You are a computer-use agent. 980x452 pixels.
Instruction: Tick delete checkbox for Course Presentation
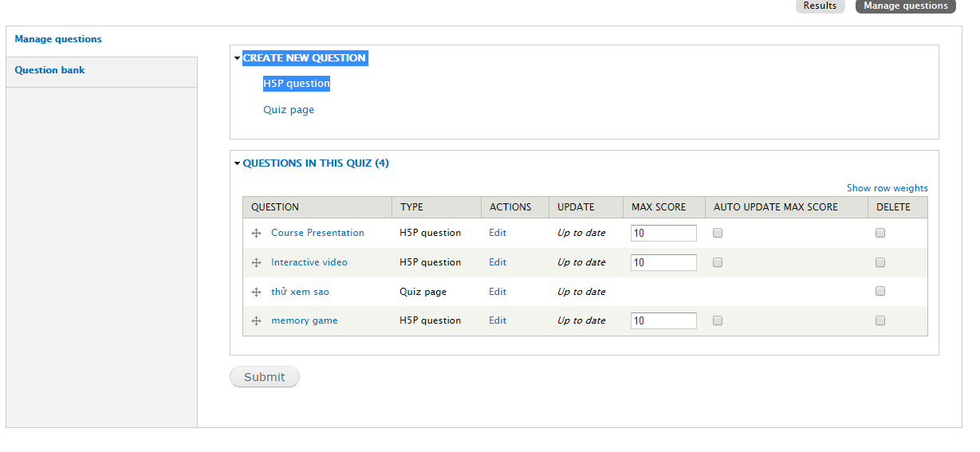point(880,233)
